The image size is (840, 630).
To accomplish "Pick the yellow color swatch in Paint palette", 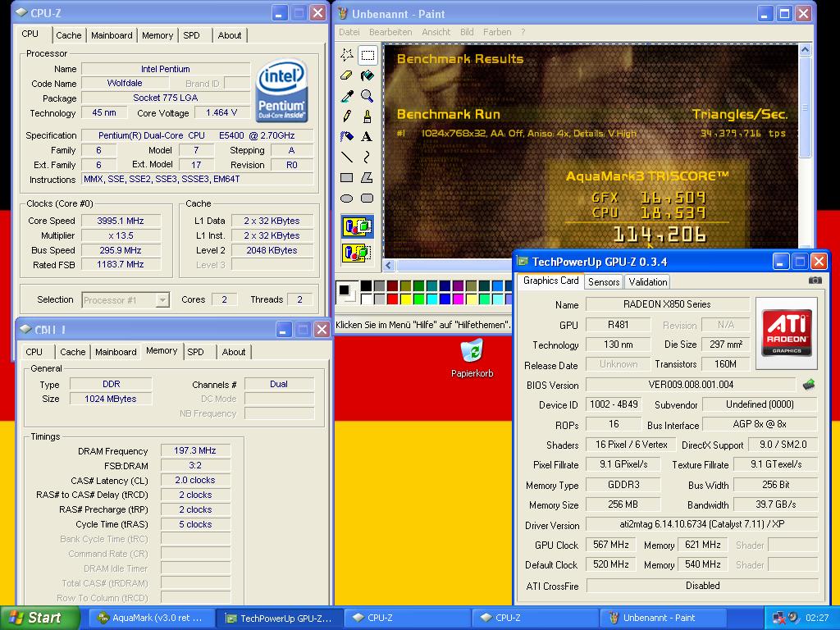I will (406, 299).
